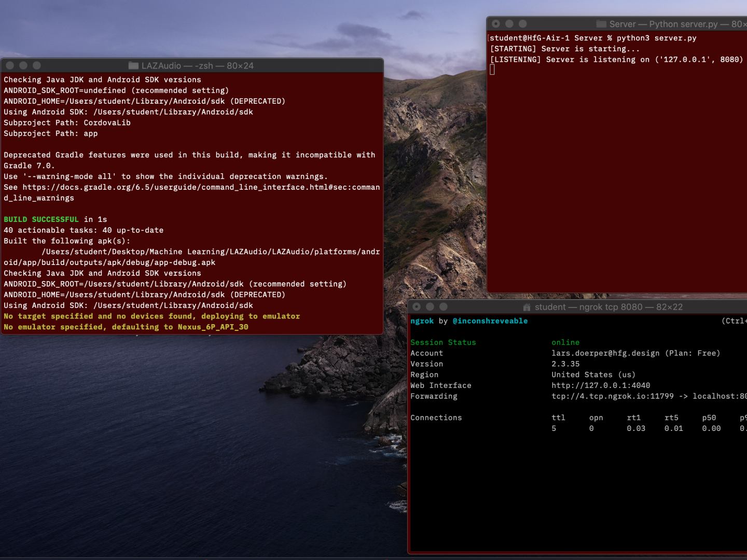Click the ttl value 5
Screen dimensions: 747x560
click(554, 428)
